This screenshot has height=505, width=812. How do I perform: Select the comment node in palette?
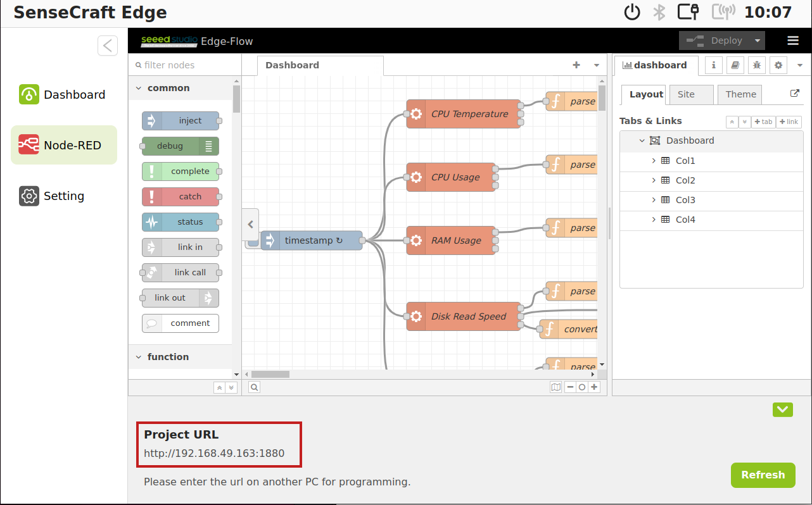(181, 323)
